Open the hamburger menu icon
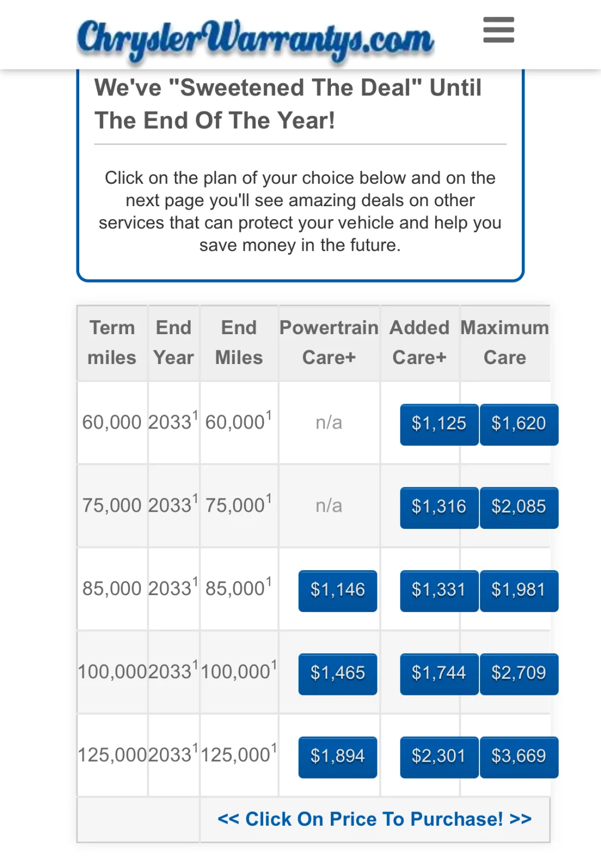This screenshot has height=868, width=601. coord(498,30)
